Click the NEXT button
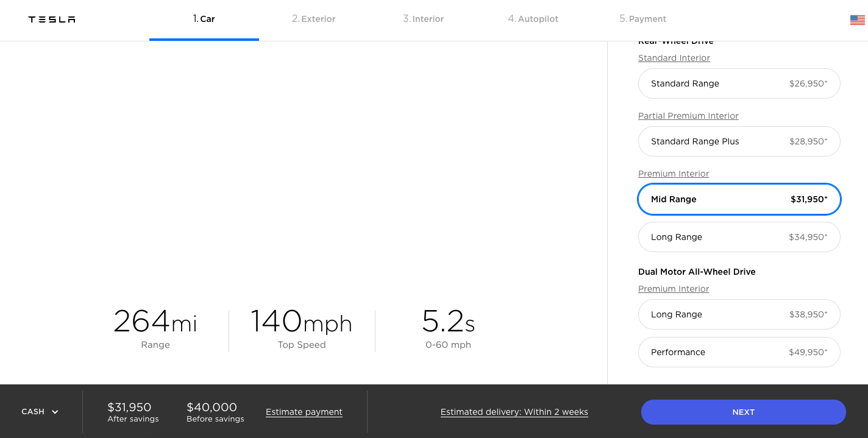868x438 pixels. click(743, 412)
